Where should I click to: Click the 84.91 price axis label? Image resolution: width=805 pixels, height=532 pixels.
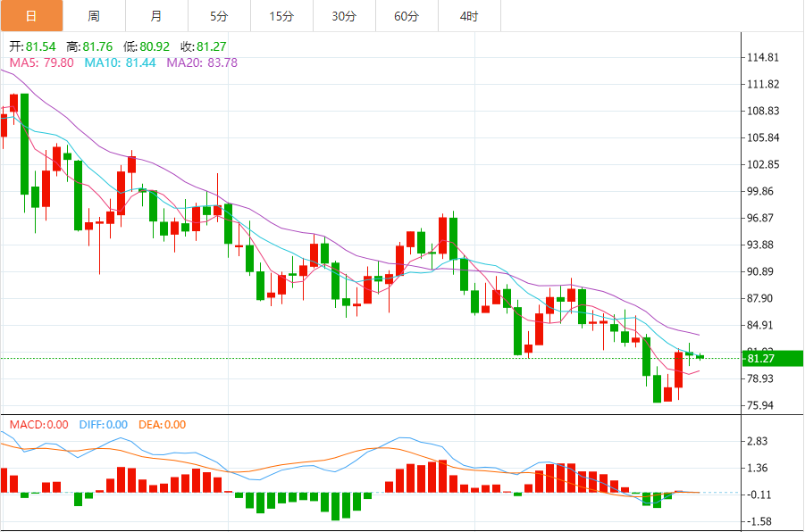(x=759, y=325)
